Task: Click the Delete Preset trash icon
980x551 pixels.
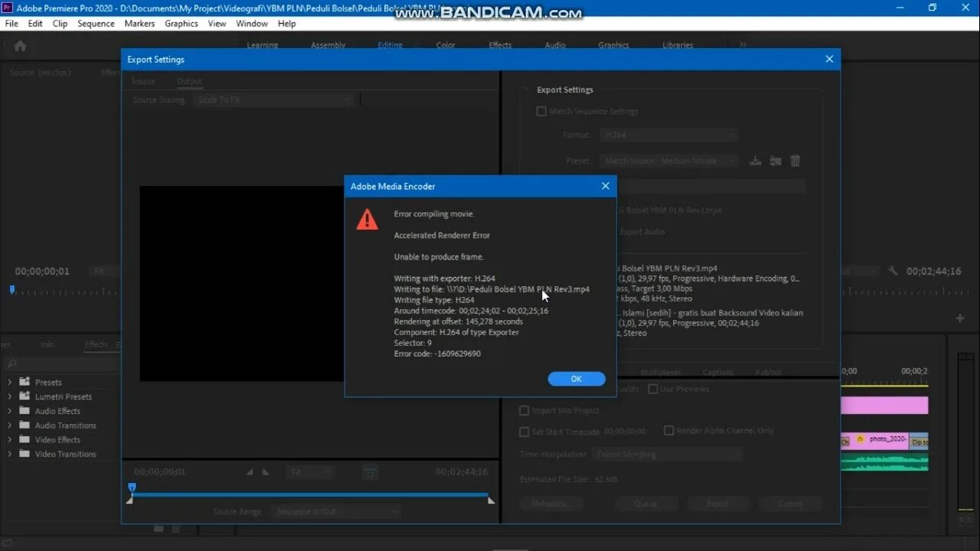Action: pyautogui.click(x=795, y=161)
